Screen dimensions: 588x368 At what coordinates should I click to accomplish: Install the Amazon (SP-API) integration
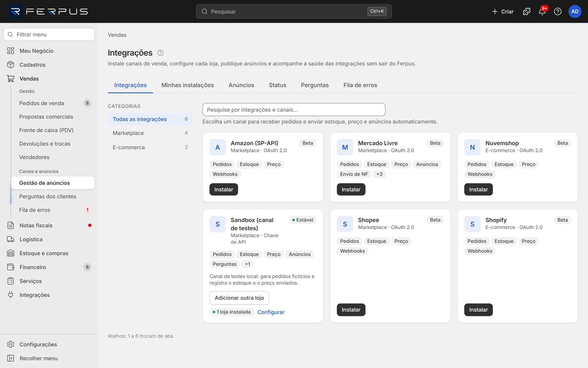click(223, 190)
